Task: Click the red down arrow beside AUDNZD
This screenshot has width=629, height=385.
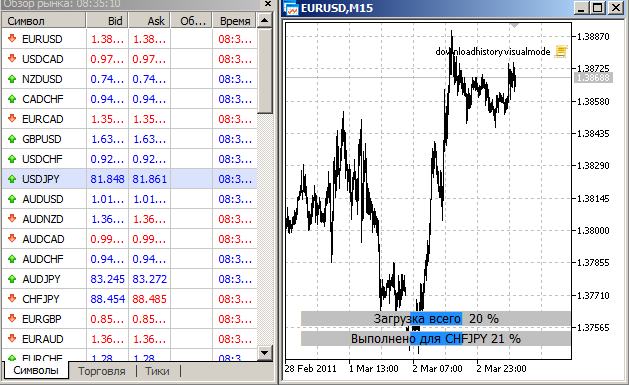Action: click(x=12, y=219)
